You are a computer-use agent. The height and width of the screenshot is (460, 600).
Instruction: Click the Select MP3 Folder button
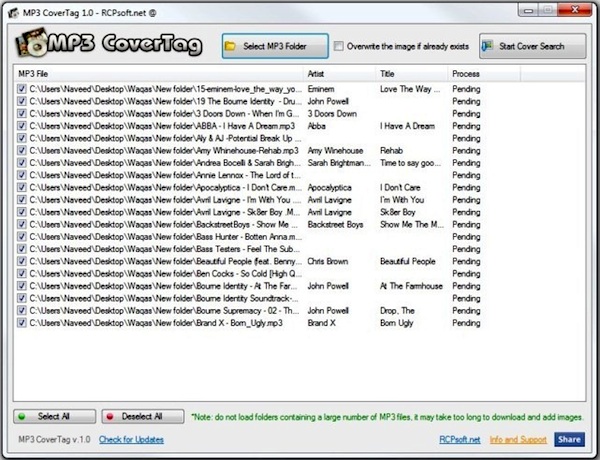[275, 46]
